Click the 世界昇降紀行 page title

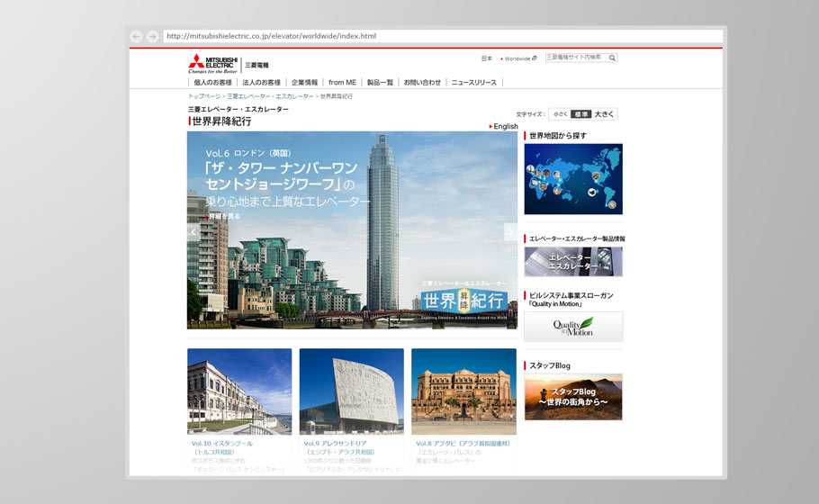(x=221, y=121)
